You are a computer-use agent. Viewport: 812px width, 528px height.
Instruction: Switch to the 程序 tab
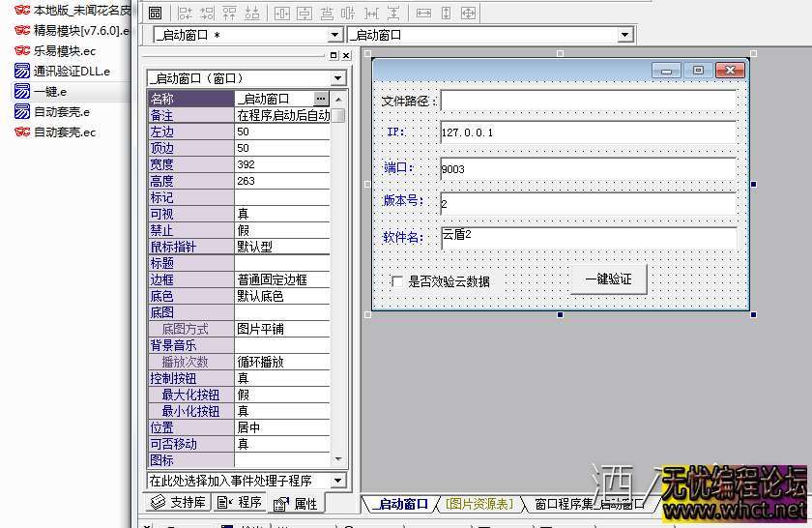tap(241, 502)
